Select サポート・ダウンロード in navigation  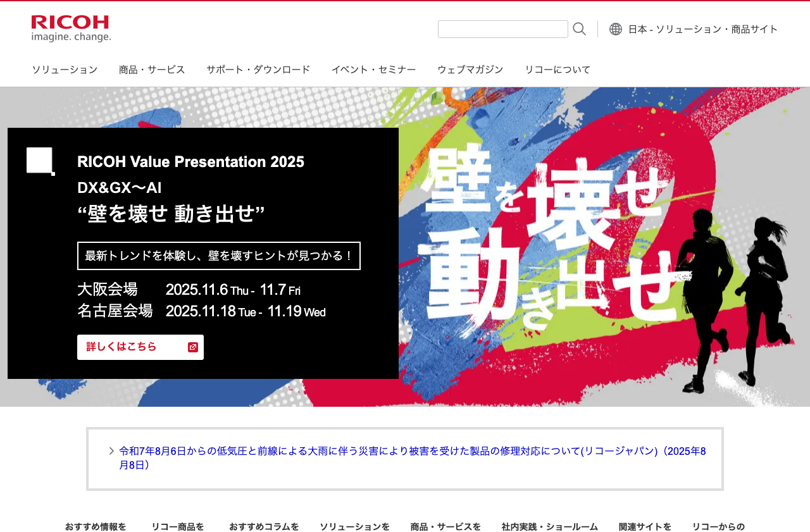coord(258,70)
